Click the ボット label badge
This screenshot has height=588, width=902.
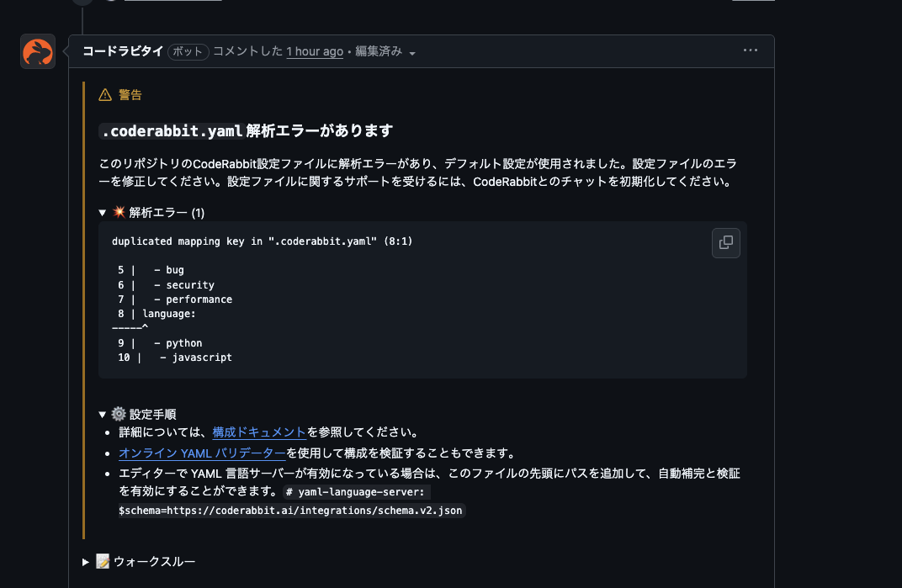(188, 52)
